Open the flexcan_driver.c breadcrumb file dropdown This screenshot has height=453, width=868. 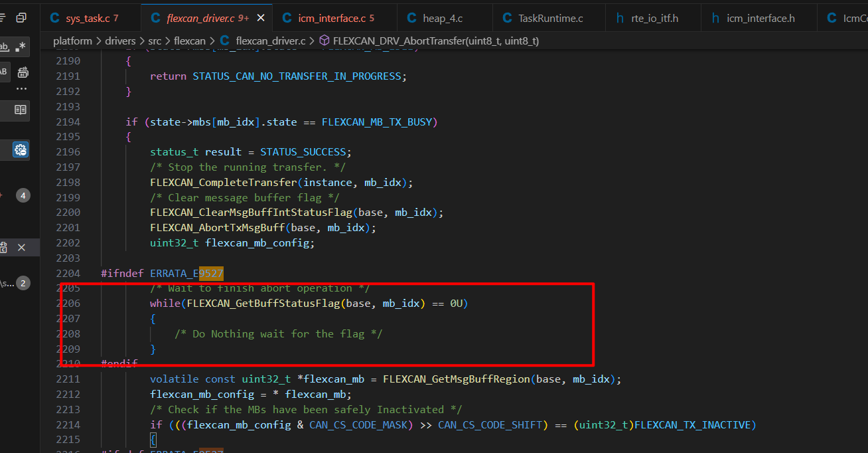click(271, 41)
